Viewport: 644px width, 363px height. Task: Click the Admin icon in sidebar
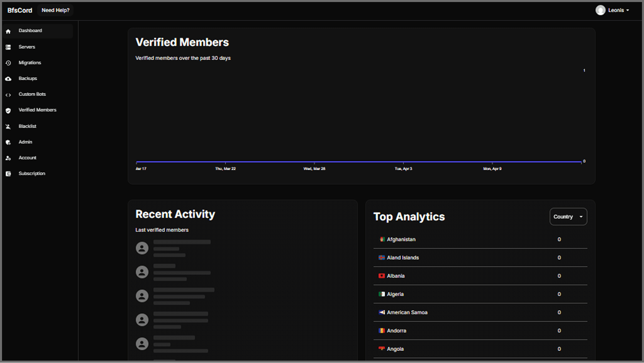(8, 142)
